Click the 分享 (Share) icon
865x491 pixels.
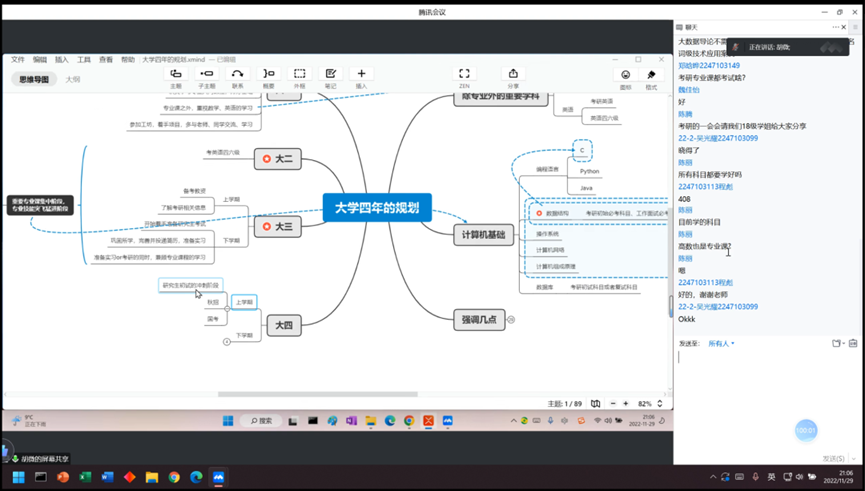(x=513, y=75)
